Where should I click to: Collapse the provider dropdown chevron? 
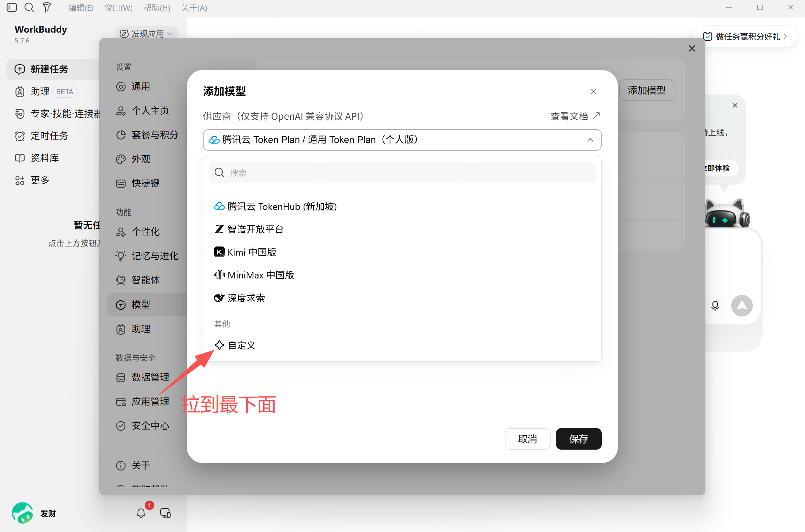590,140
